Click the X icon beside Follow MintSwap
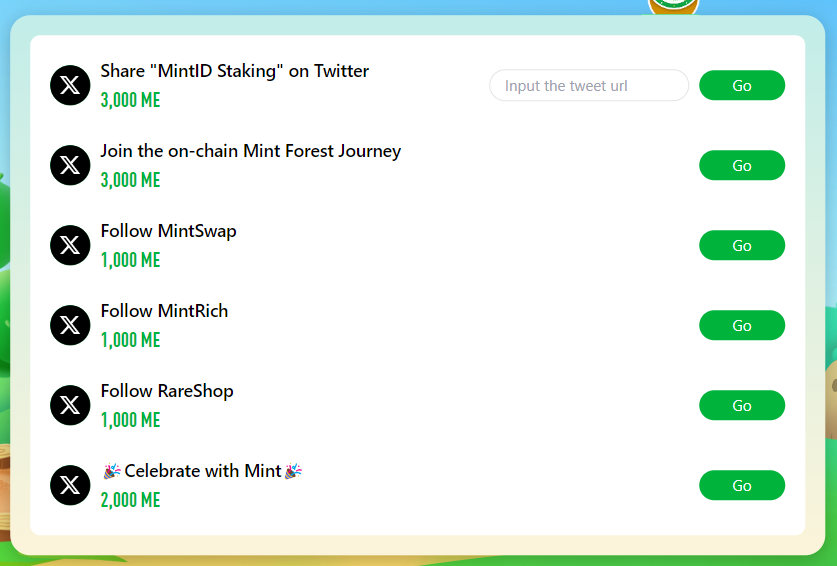The image size is (837, 566). [x=70, y=246]
